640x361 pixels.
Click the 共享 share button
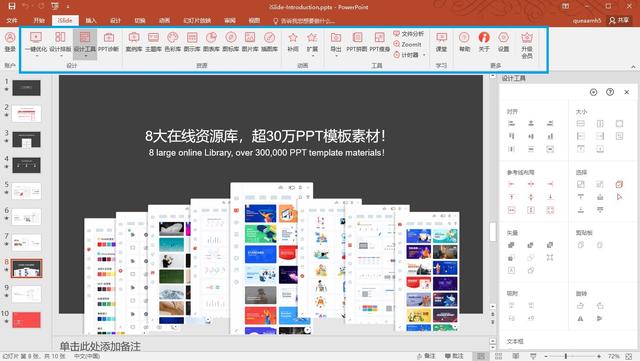point(619,20)
